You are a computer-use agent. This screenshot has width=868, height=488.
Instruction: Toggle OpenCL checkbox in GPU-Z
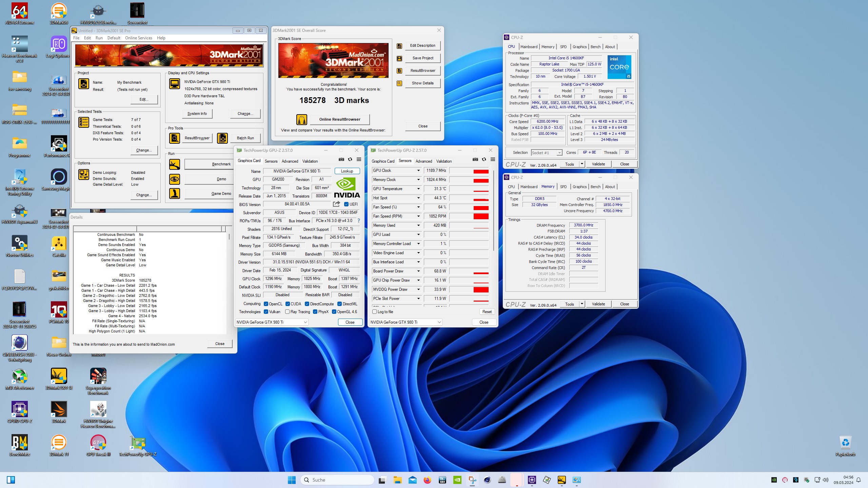pyautogui.click(x=266, y=304)
